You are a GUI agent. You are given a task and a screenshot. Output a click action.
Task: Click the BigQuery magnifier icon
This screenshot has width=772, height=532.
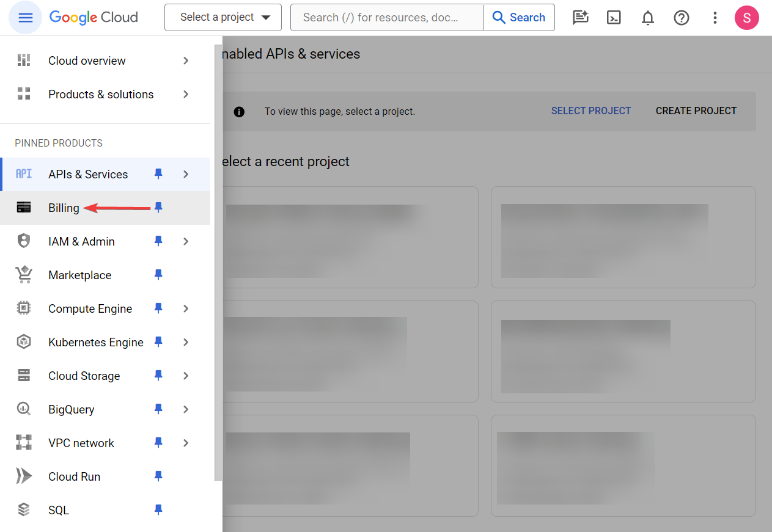(x=24, y=409)
